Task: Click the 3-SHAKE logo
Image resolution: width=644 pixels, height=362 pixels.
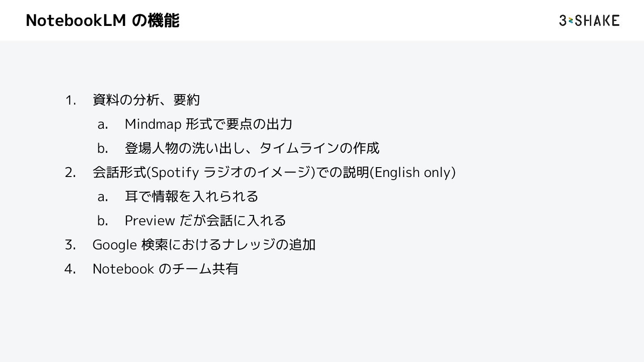Action: tap(589, 20)
